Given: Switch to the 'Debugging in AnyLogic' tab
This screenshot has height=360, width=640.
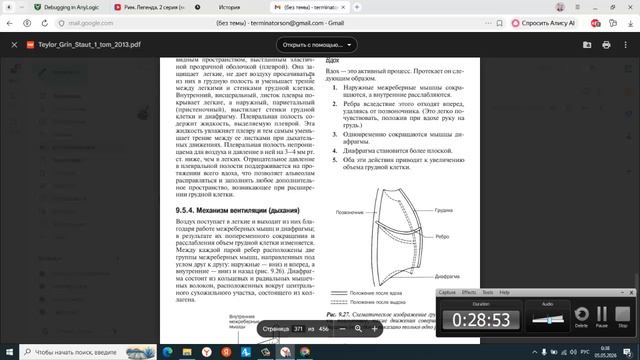Looking at the screenshot, I should tap(67, 7).
